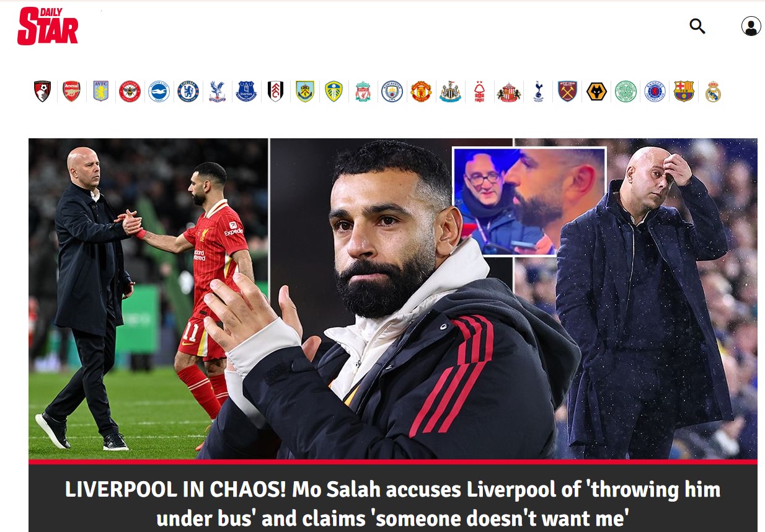The image size is (765, 532).
Task: Open the 'LIVERPOOL IN CHAOS!' headline article
Action: [393, 503]
